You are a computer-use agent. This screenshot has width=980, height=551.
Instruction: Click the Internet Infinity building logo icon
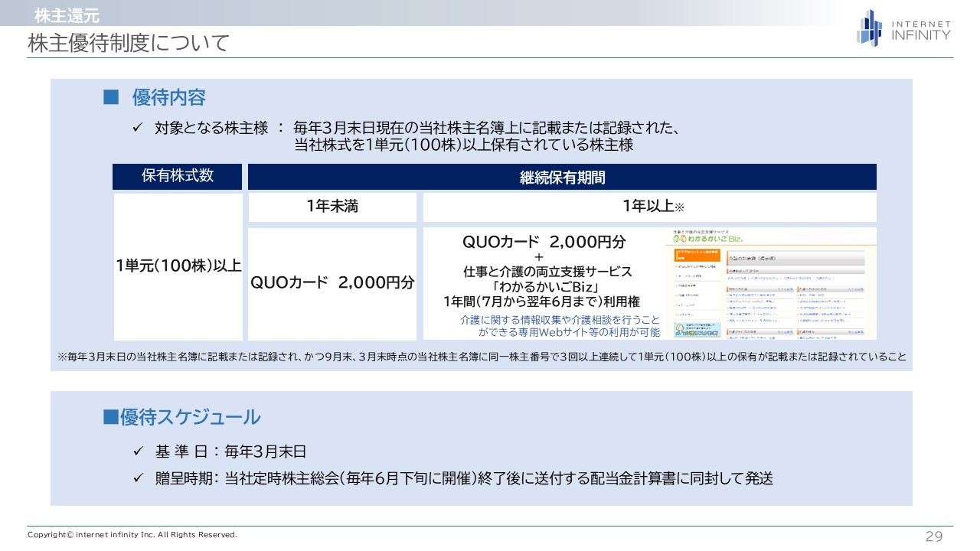pyautogui.click(x=869, y=28)
